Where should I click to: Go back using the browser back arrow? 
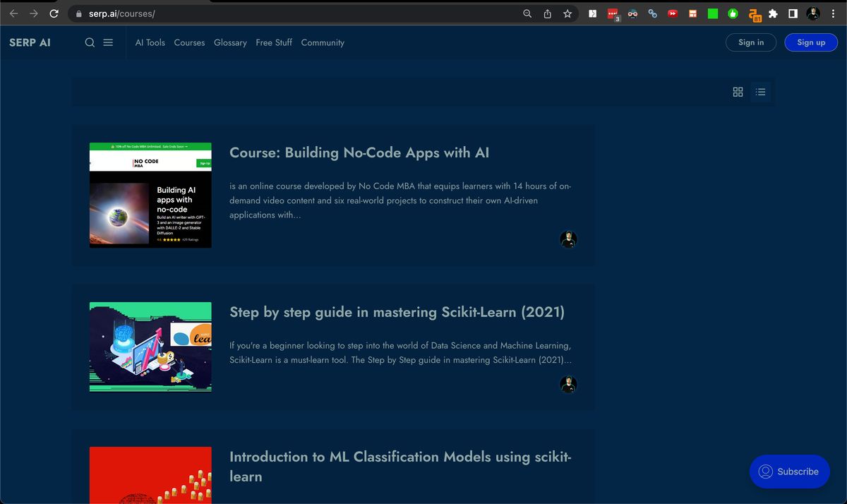[x=14, y=13]
